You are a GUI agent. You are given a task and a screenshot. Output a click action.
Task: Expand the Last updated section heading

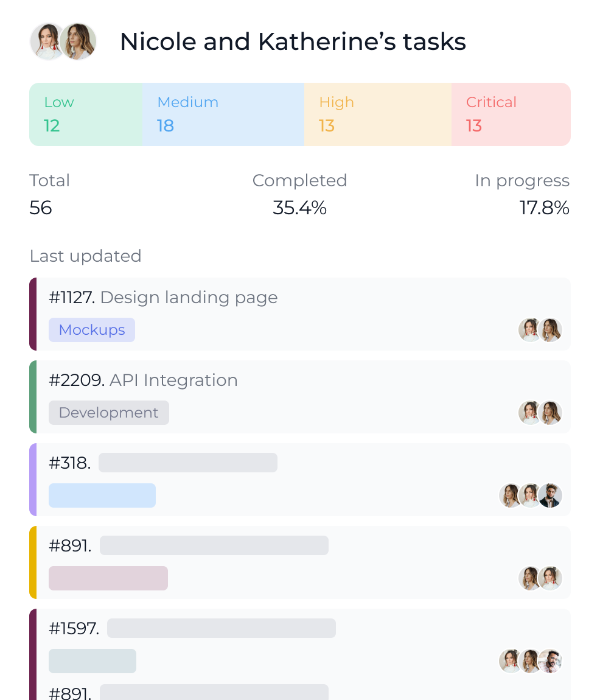(85, 256)
